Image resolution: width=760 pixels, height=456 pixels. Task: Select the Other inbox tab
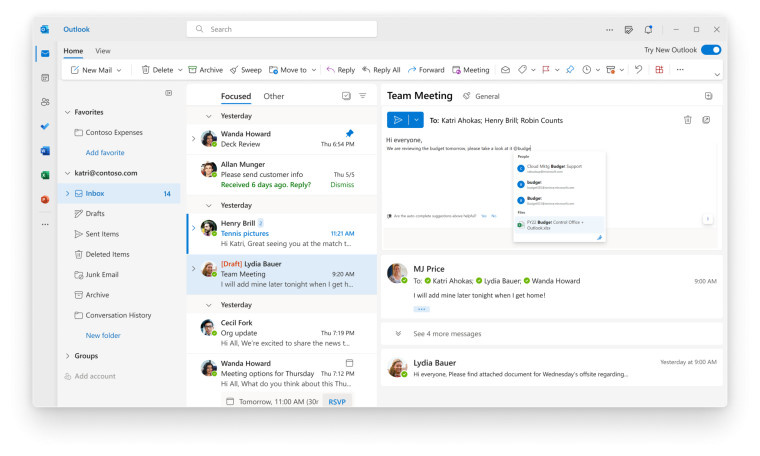click(x=274, y=96)
